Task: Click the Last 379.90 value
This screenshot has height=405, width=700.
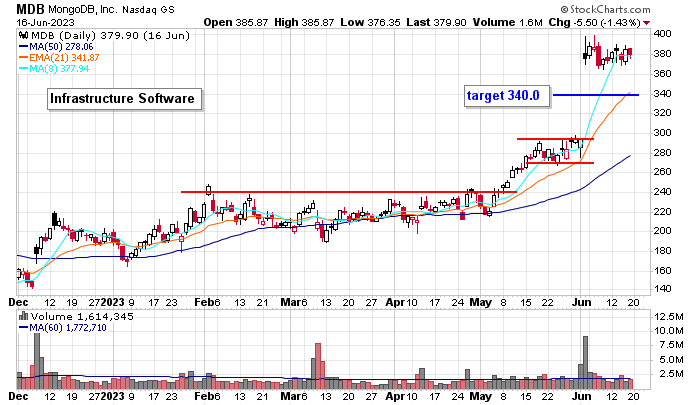Action: point(436,22)
